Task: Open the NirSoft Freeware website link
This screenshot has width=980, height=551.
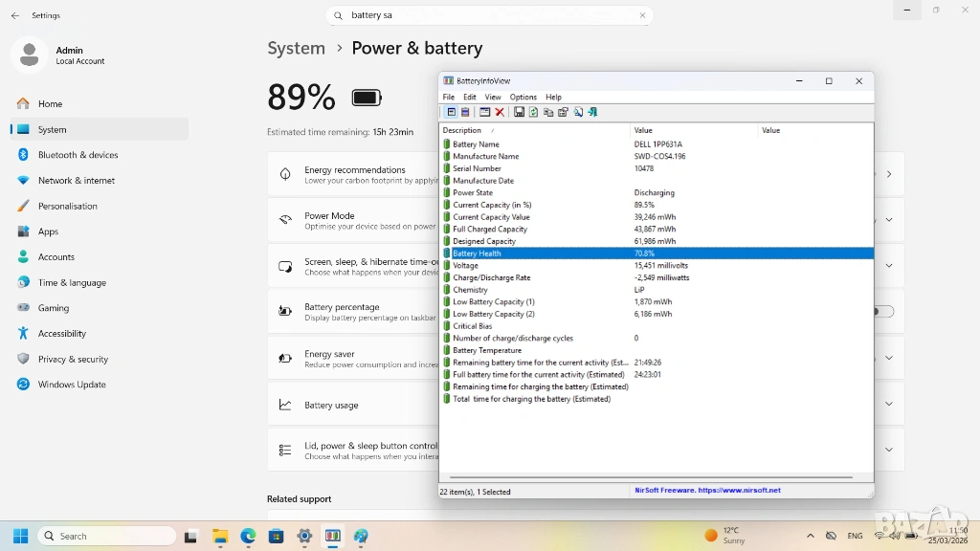Action: 707,491
